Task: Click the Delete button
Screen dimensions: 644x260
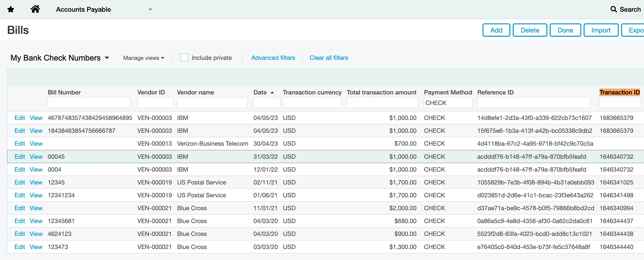Action: click(x=530, y=30)
